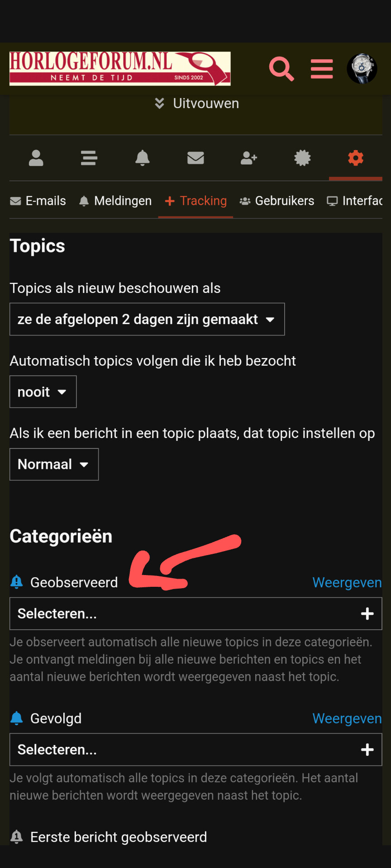Image resolution: width=391 pixels, height=868 pixels.
Task: Open the search magnifier icon
Action: click(x=281, y=69)
